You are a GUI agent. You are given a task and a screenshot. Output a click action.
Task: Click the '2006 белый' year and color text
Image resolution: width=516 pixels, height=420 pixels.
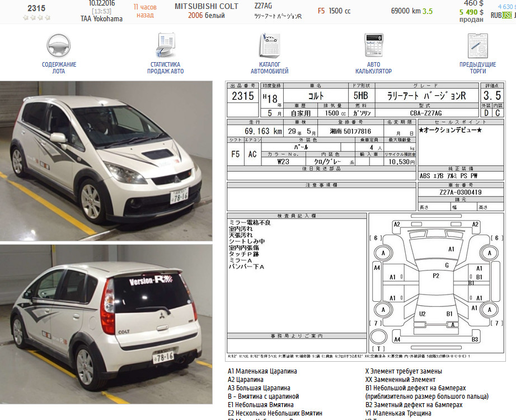[207, 15]
